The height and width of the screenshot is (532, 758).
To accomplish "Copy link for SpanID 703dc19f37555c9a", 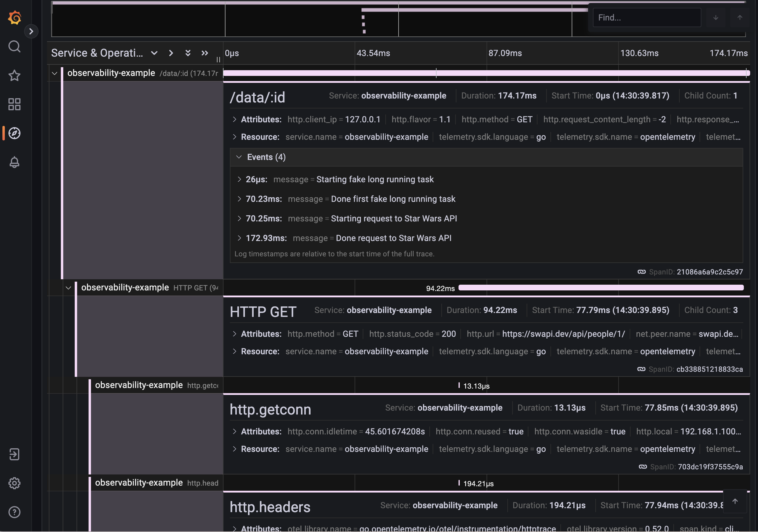I will pos(642,467).
